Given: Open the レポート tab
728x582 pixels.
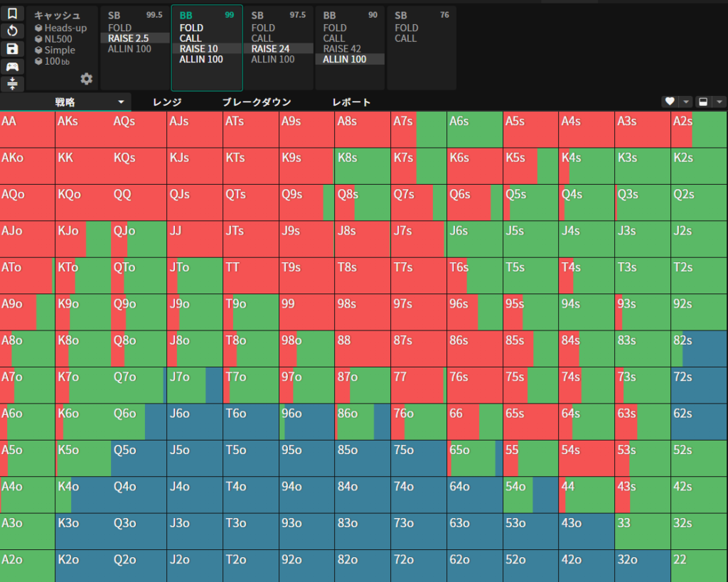Looking at the screenshot, I should [x=351, y=102].
